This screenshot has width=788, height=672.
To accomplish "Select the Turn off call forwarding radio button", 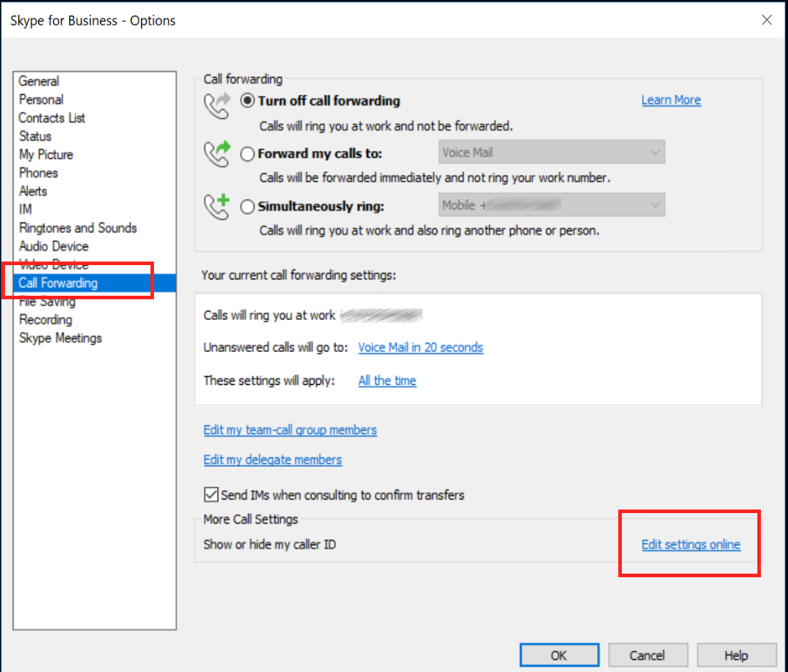I will point(247,100).
